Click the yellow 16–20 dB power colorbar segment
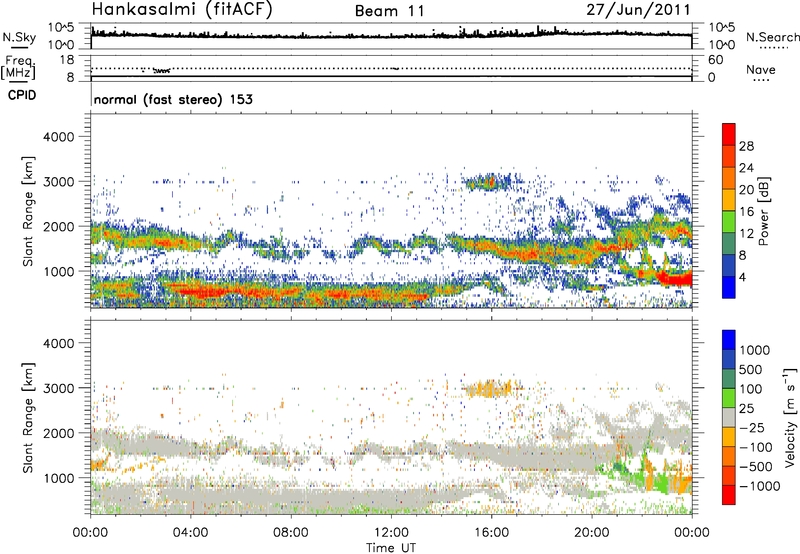 point(729,200)
